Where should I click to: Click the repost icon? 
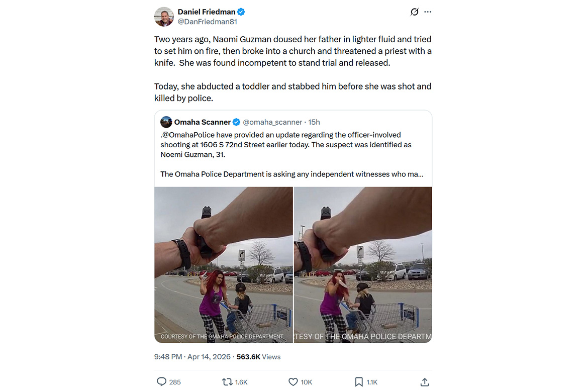coord(227,382)
